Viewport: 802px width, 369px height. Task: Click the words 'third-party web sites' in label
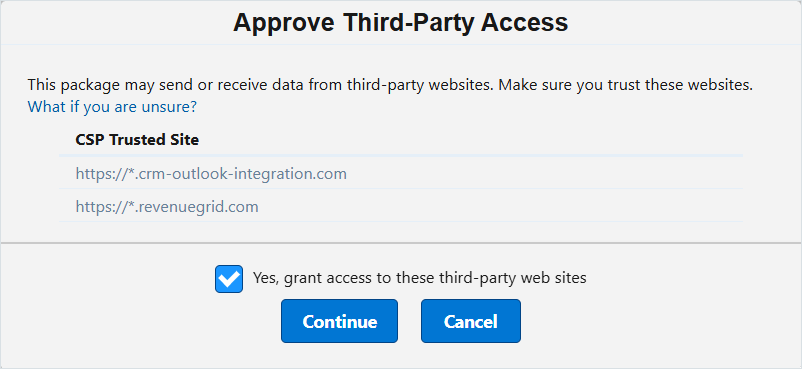[513, 277]
